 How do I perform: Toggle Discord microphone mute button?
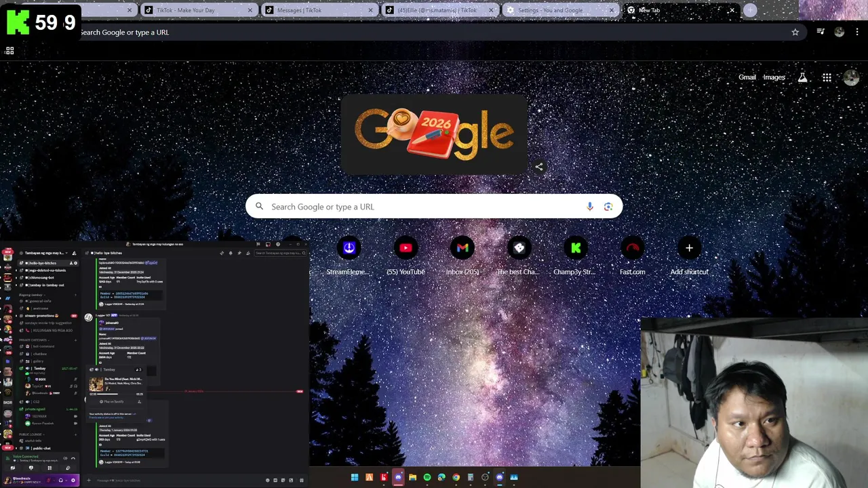(49, 480)
